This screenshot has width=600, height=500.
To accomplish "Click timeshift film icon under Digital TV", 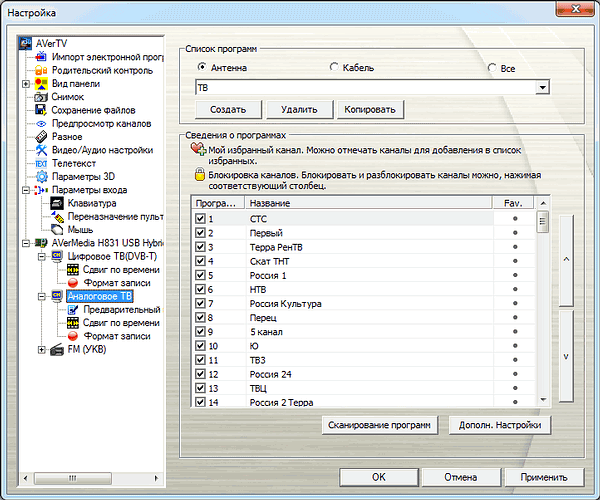I will coord(73,269).
